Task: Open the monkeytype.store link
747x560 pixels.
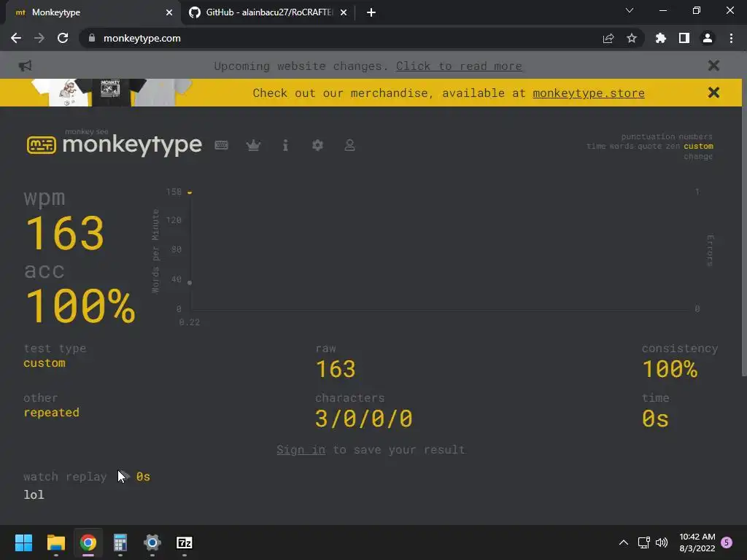Action: coord(589,93)
